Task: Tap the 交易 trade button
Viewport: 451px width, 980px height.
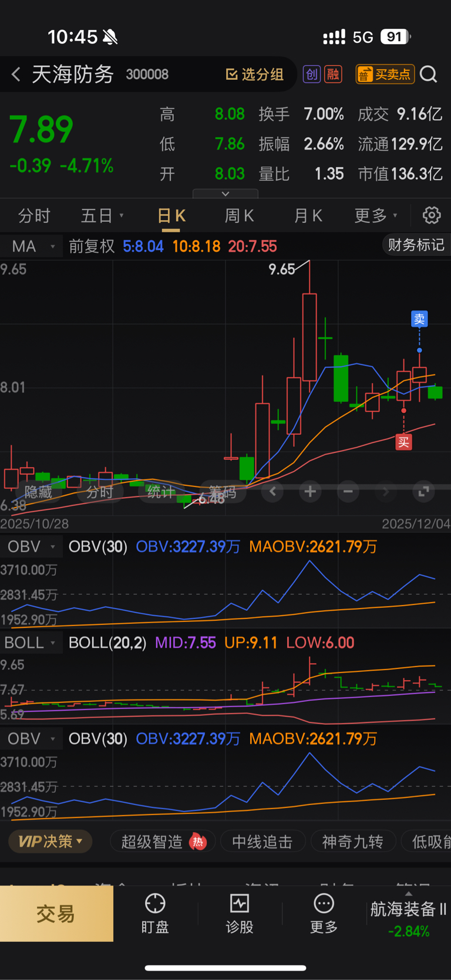Action: (56, 914)
